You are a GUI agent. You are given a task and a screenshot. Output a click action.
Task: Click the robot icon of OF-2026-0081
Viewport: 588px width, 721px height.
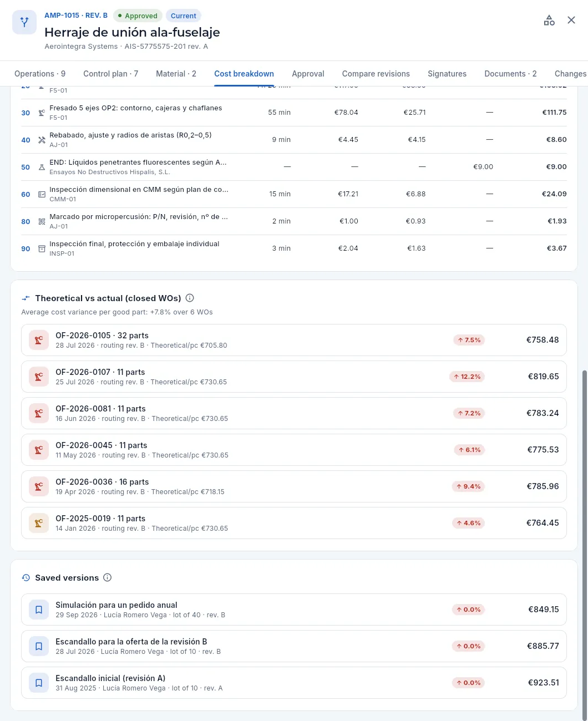pos(39,413)
